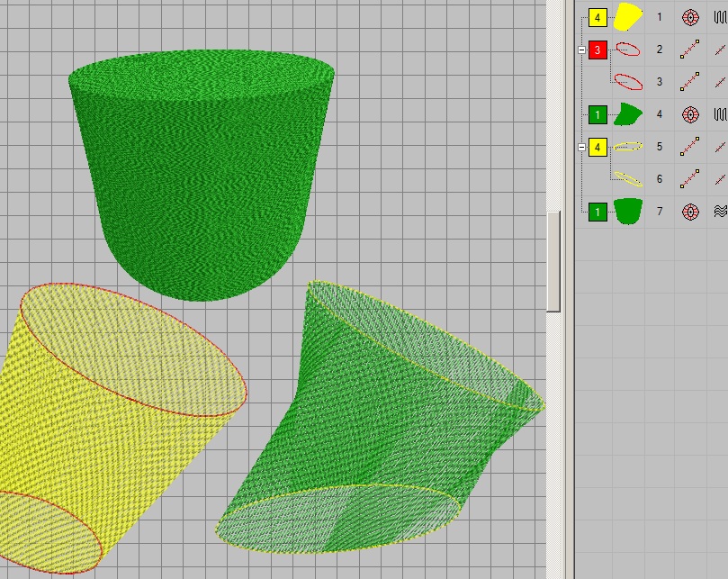Click the run stitch icon in row 5
This screenshot has height=579, width=728.
click(690, 147)
